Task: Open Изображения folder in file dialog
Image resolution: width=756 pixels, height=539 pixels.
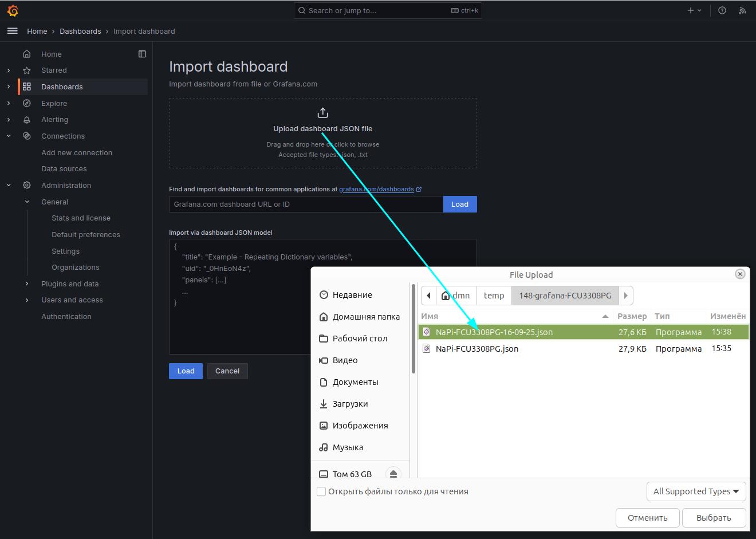Action: (354, 426)
